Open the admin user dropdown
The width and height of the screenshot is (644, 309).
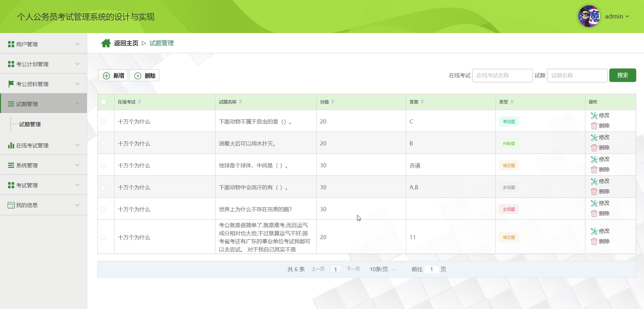point(617,16)
